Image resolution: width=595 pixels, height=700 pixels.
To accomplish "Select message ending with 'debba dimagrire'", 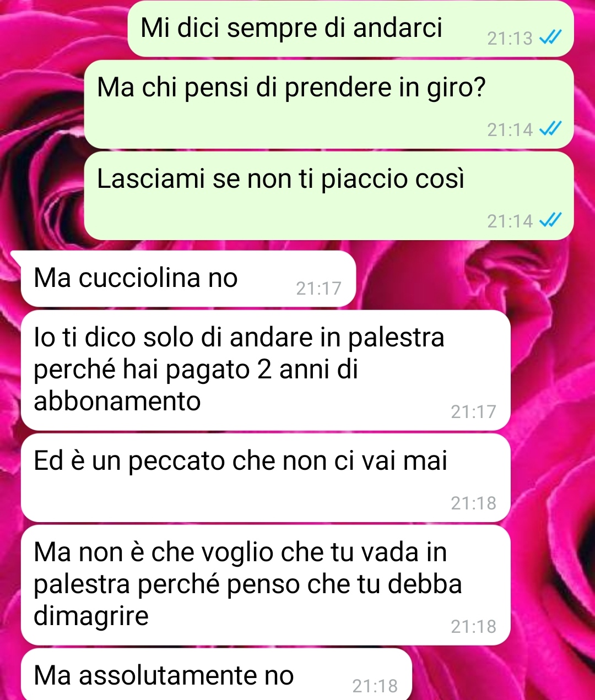I will (x=266, y=585).
